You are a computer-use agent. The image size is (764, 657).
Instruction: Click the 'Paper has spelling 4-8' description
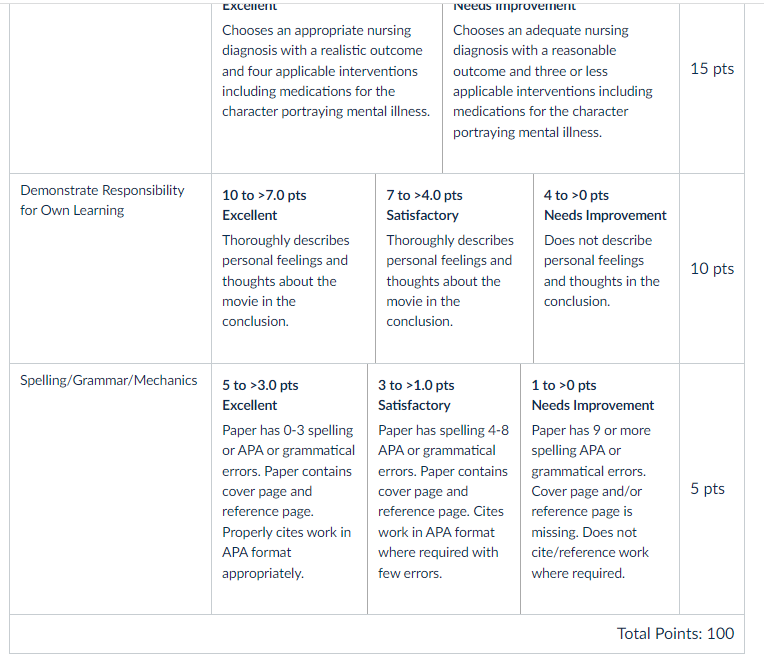[x=443, y=502]
